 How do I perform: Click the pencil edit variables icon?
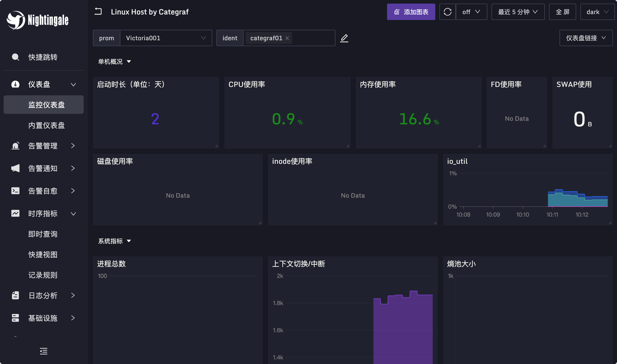344,38
